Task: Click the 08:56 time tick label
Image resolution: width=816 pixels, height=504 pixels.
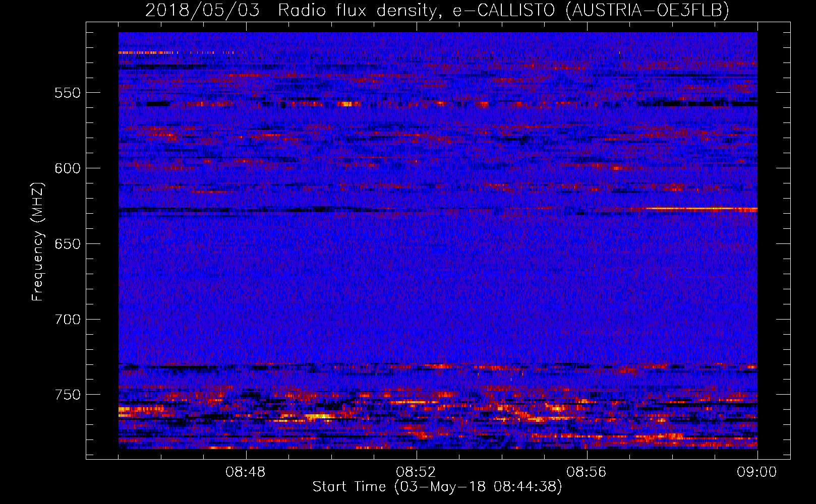Action: [x=587, y=472]
